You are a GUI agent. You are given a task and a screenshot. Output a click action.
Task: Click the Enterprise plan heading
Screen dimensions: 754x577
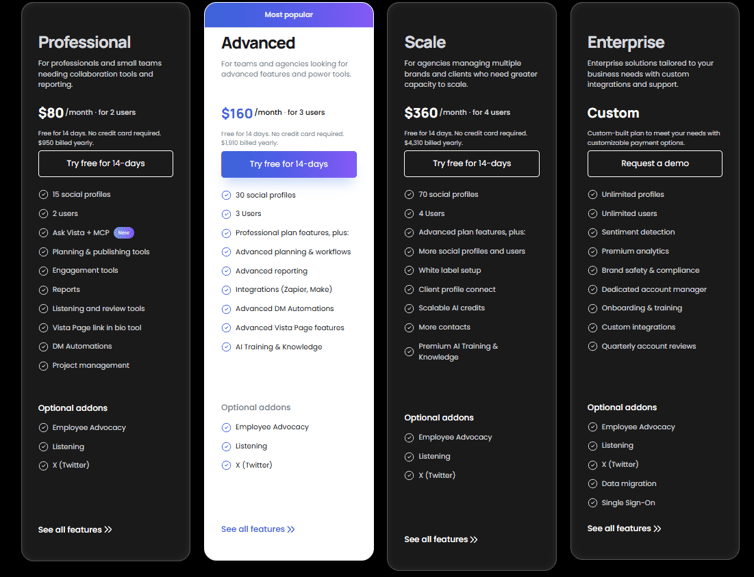point(626,42)
